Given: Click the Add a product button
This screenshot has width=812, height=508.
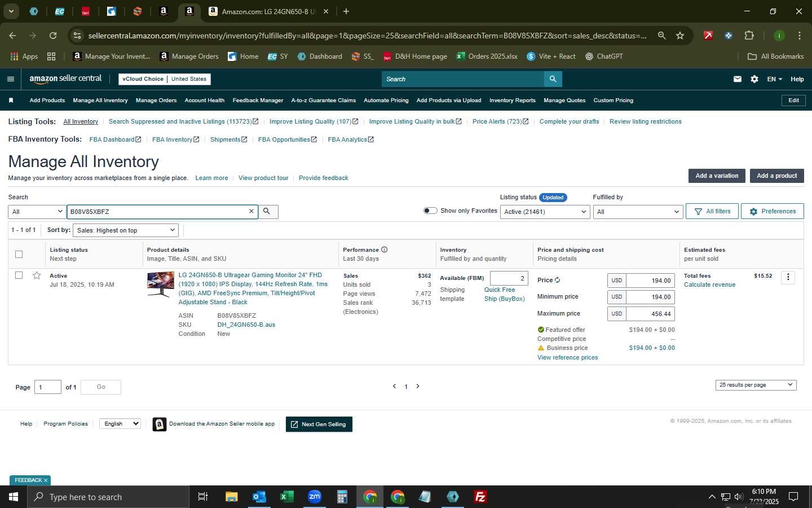Looking at the screenshot, I should (x=776, y=176).
